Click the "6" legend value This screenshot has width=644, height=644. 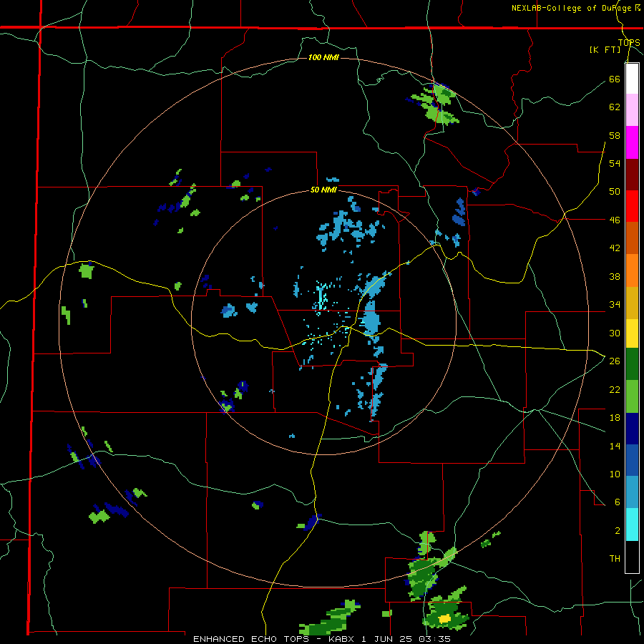point(618,502)
